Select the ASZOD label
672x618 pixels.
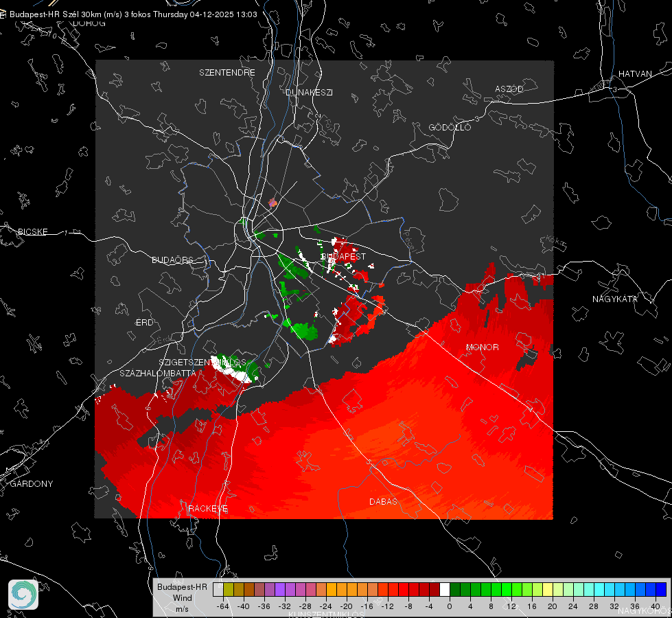click(x=509, y=89)
